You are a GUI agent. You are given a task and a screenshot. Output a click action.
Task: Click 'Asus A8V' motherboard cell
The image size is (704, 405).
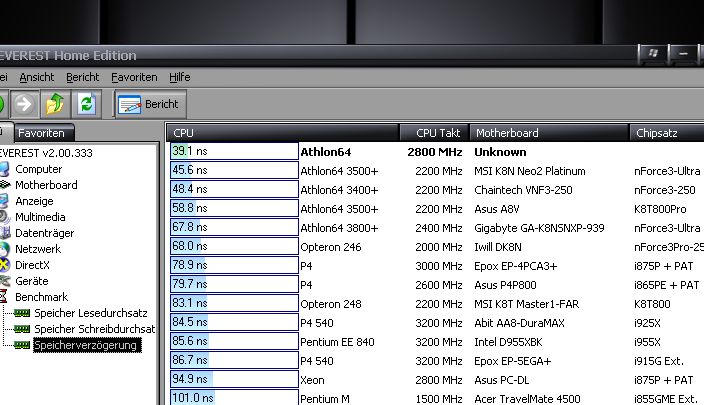tap(497, 209)
